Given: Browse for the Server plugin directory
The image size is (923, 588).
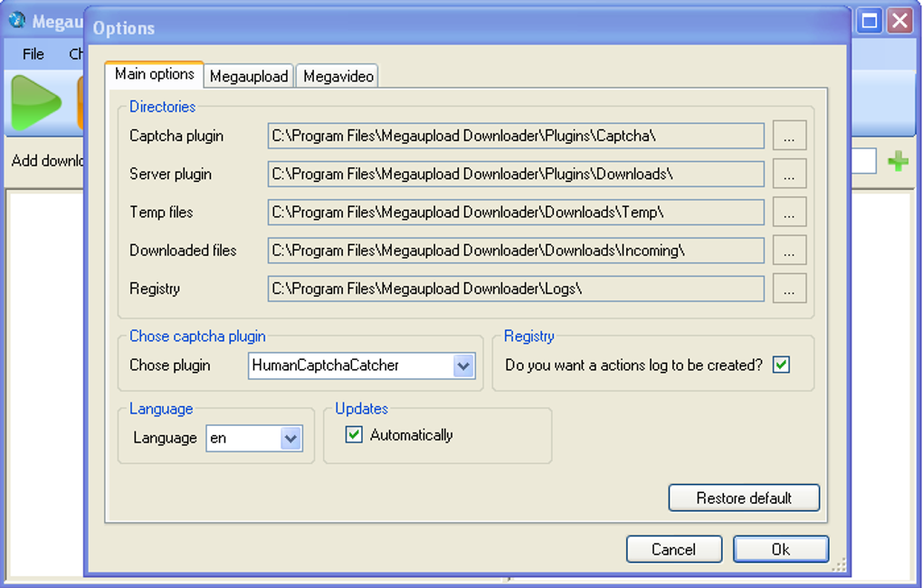Looking at the screenshot, I should click(x=788, y=174).
